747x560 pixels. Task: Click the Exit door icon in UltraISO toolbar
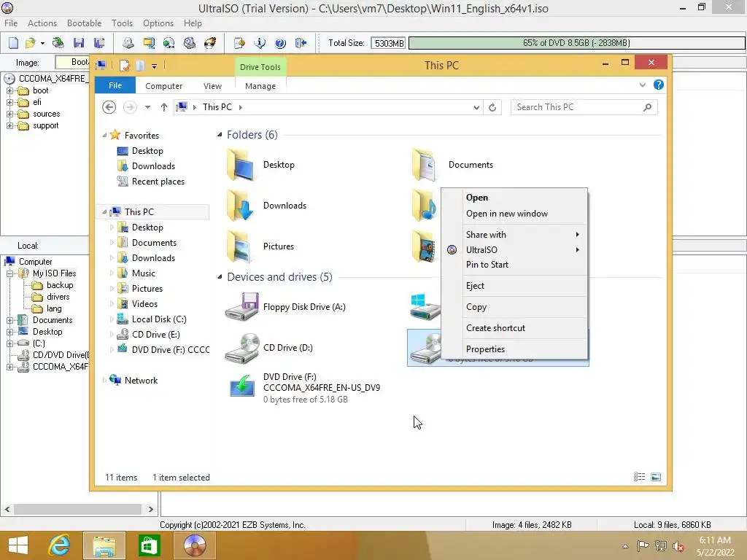(301, 43)
